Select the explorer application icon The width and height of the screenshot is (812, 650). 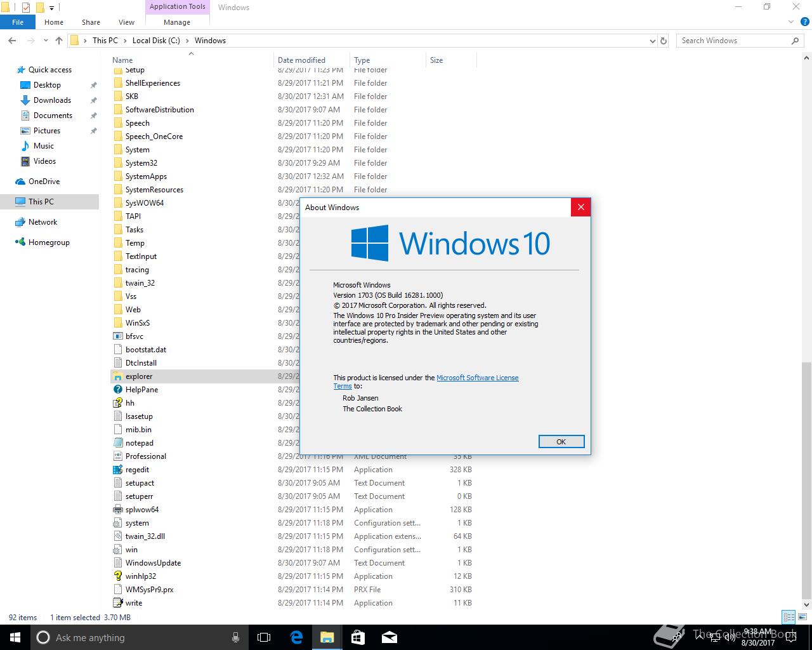117,376
